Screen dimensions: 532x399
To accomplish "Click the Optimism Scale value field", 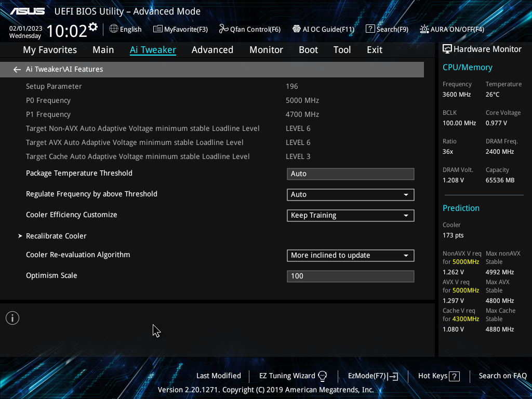I will point(351,276).
